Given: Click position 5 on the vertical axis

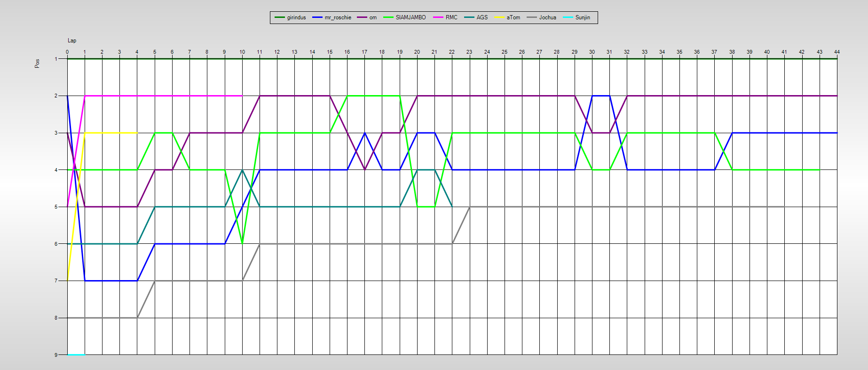Looking at the screenshot, I should (56, 207).
